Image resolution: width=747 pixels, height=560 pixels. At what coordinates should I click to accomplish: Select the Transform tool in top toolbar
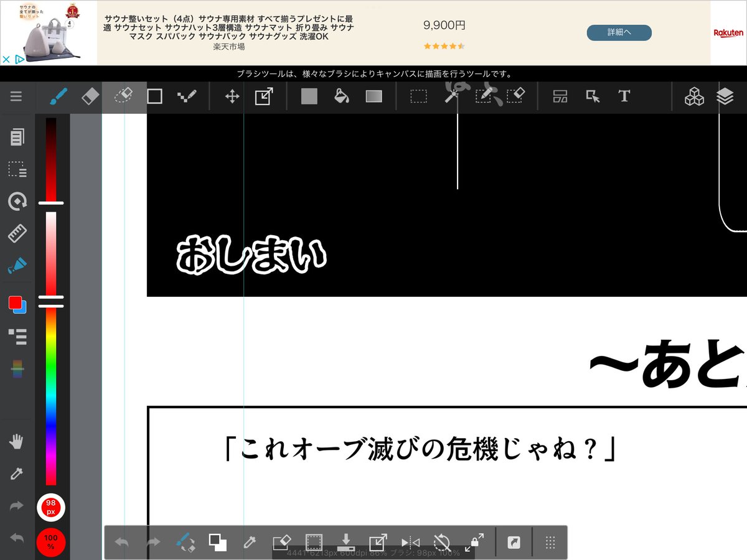[x=264, y=96]
